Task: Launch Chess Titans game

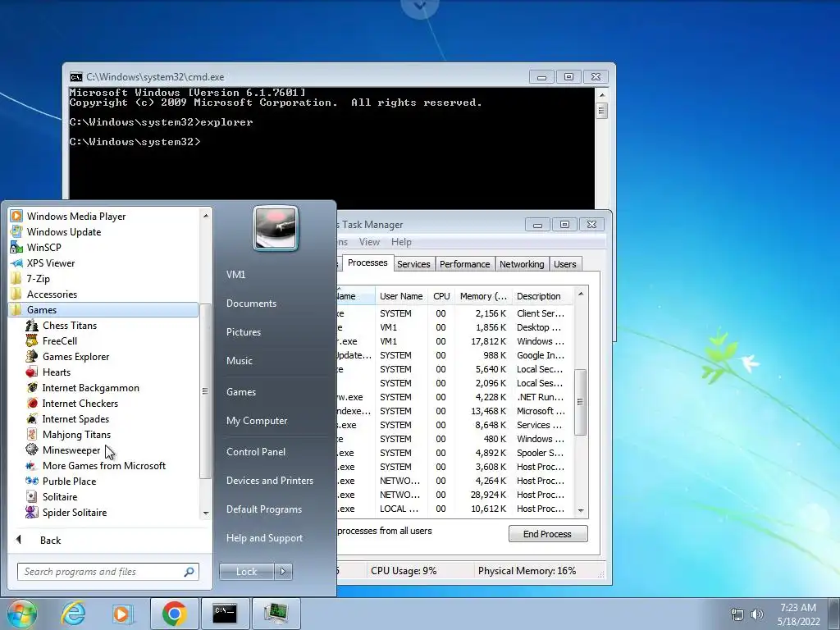Action: click(70, 326)
